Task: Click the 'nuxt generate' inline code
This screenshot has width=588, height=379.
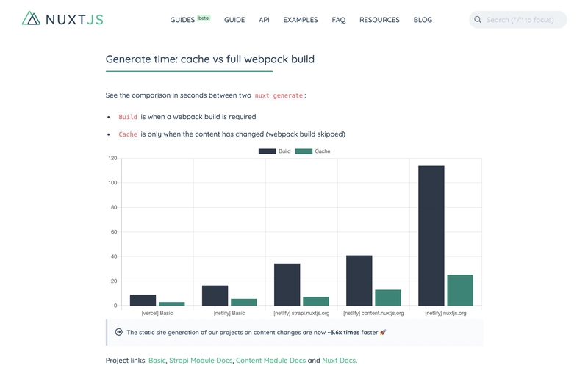Action: [x=279, y=95]
